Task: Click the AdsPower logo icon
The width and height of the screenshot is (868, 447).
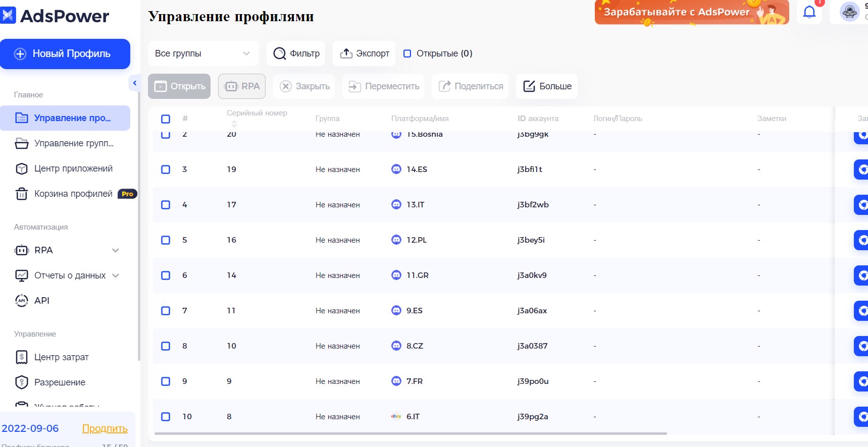Action: point(8,16)
